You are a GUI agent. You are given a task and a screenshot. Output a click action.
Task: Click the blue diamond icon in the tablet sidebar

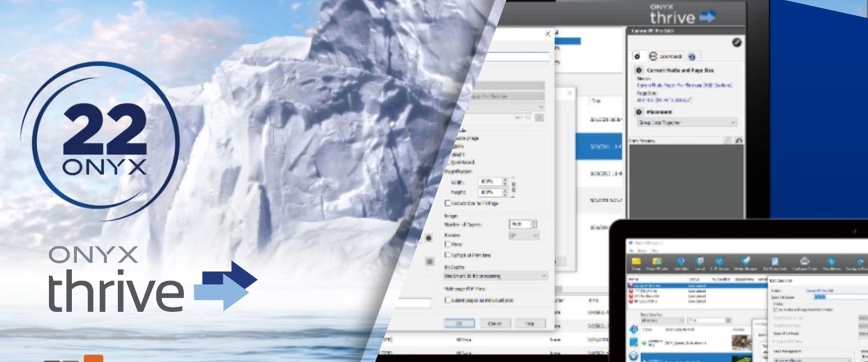pyautogui.click(x=634, y=329)
